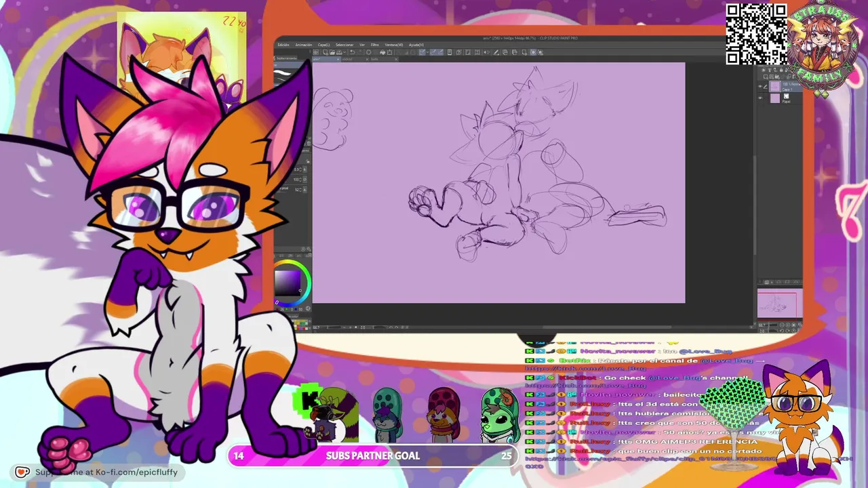Open the Subherramienta panel tab
868x488 pixels.
click(x=287, y=59)
